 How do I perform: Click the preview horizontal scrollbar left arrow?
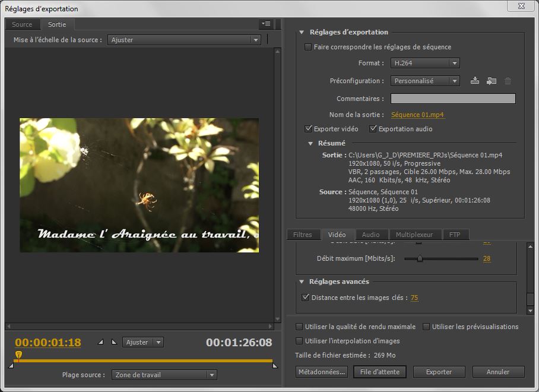pyautogui.click(x=8, y=326)
